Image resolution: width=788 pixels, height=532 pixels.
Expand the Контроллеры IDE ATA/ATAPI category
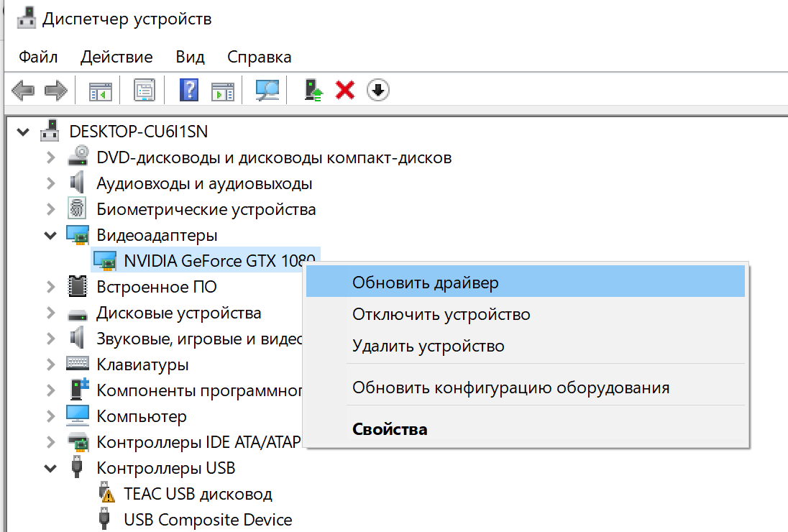pos(51,442)
